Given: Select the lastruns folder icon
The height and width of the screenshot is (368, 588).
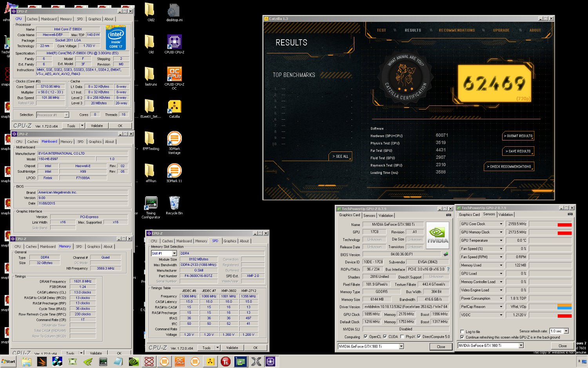Looking at the screenshot, I should tap(151, 77).
